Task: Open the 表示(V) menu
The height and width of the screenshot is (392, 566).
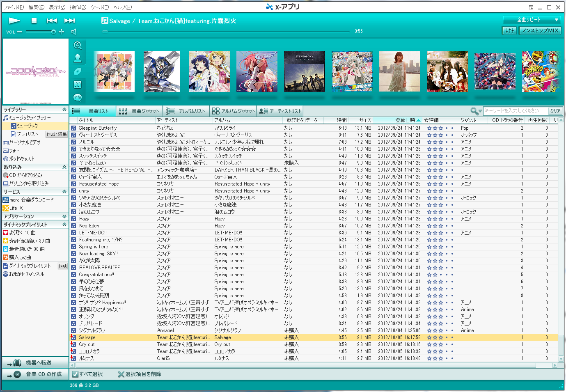Action: point(57,7)
